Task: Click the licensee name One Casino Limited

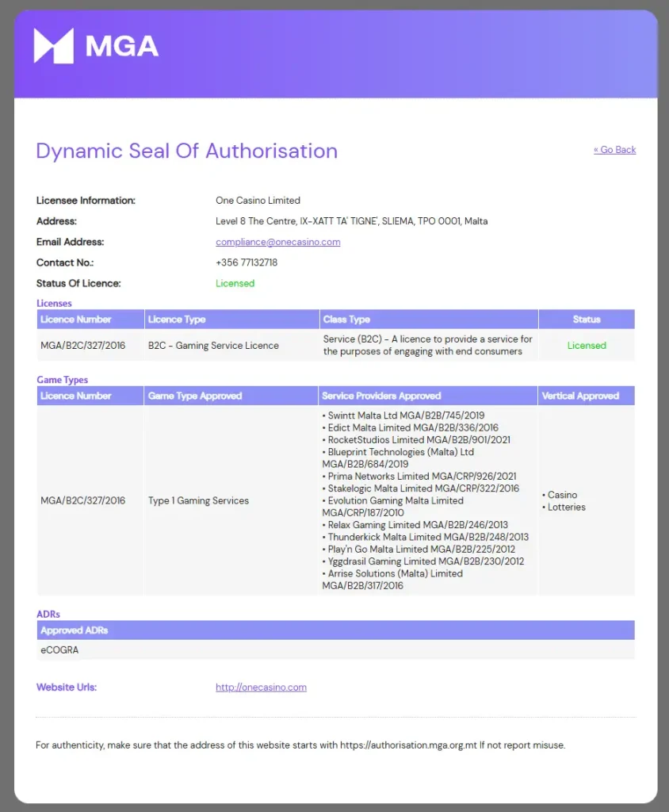Action: 258,201
